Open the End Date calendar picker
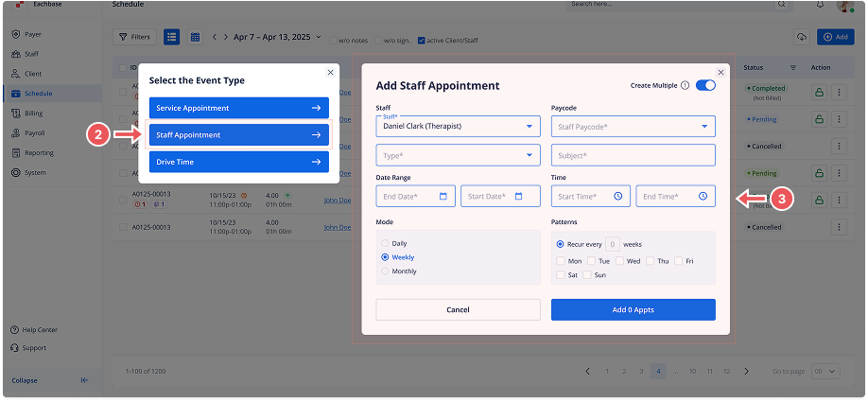Image resolution: width=868 pixels, height=402 pixels. pyautogui.click(x=443, y=196)
